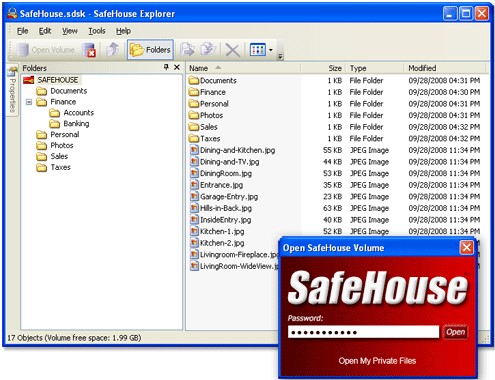The width and height of the screenshot is (495, 380).
Task: Toggle the Folders pane button
Action: (x=150, y=50)
